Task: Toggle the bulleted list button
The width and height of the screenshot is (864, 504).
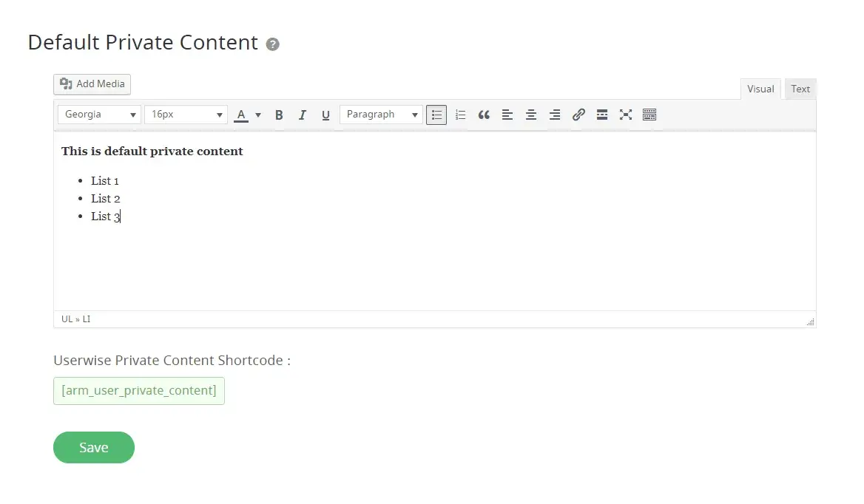Action: (436, 115)
